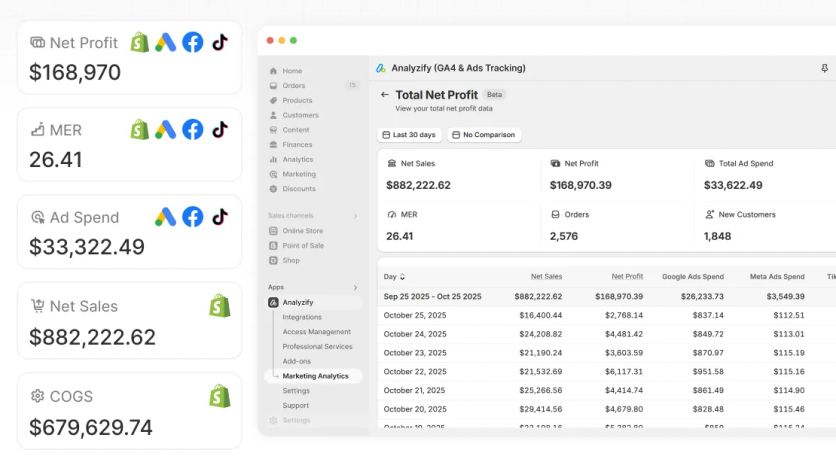The image size is (836, 456).
Task: Click the Net Sales cart icon on left card
Action: (37, 306)
